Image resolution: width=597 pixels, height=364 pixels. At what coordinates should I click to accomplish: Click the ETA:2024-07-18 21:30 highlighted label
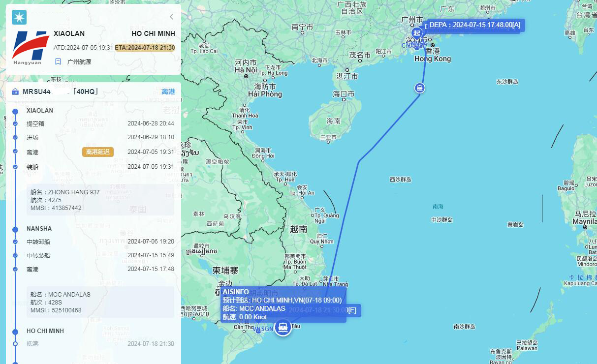(x=145, y=48)
